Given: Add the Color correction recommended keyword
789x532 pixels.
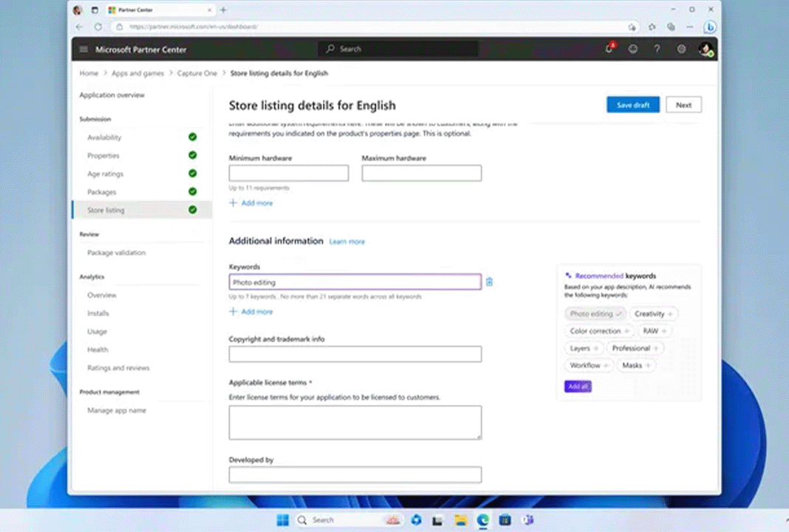Looking at the screenshot, I should coord(599,331).
